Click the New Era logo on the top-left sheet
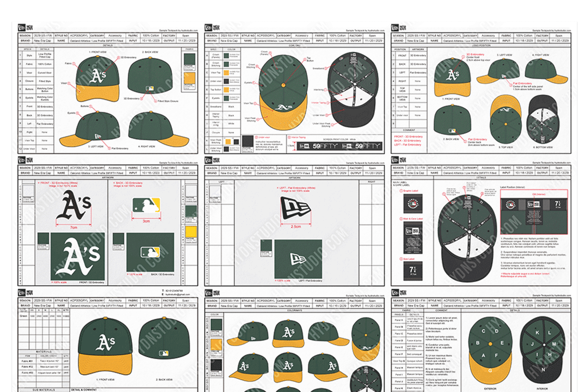 click(22, 27)
